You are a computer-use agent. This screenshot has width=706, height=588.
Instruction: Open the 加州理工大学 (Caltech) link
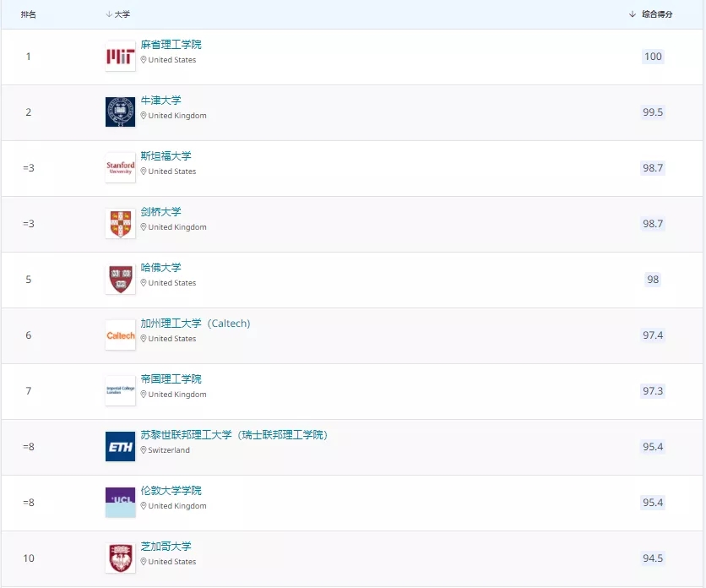pos(195,324)
